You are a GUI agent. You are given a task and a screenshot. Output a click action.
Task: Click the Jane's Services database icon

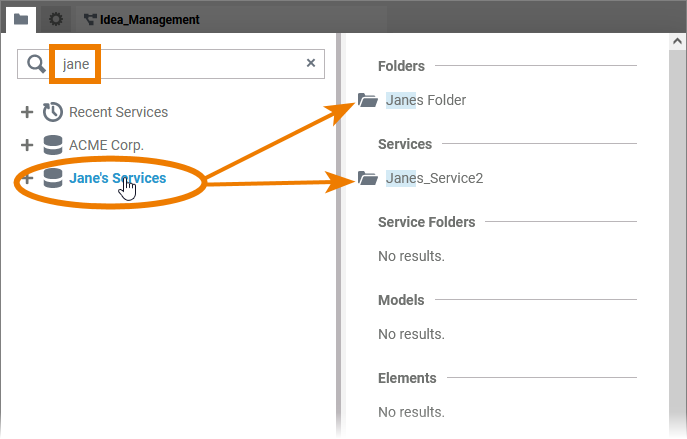click(53, 179)
